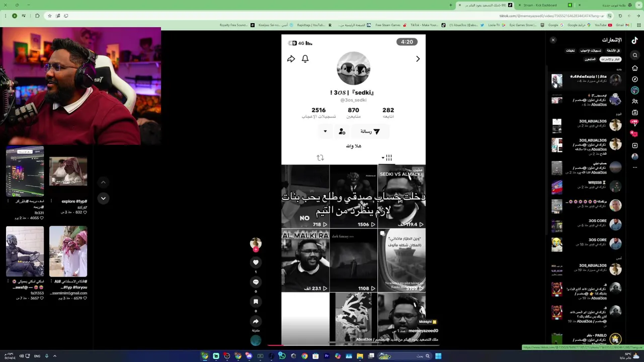Follow creator via avatar plus badge
Screen dimensions: 644x362
(256, 249)
